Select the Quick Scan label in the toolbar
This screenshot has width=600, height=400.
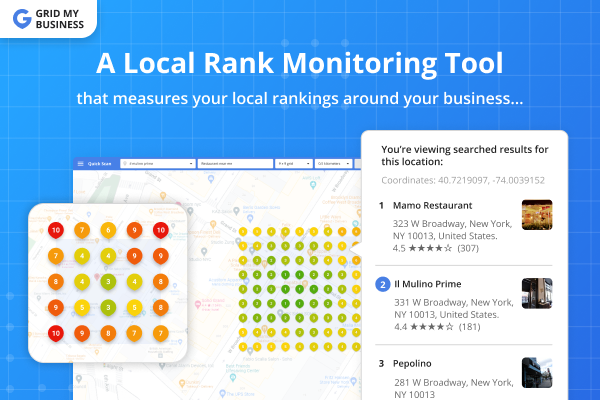(x=99, y=164)
